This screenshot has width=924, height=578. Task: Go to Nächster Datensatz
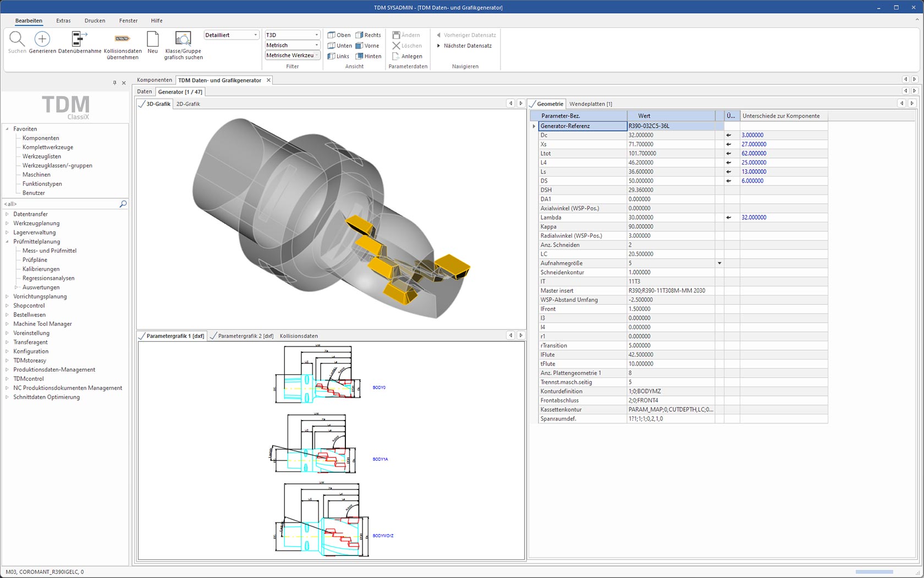pos(465,46)
